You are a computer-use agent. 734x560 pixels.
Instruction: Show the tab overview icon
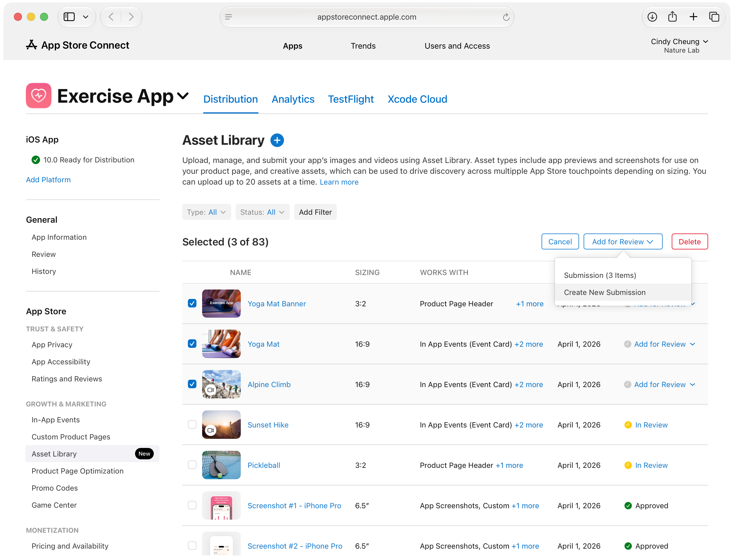pos(714,17)
